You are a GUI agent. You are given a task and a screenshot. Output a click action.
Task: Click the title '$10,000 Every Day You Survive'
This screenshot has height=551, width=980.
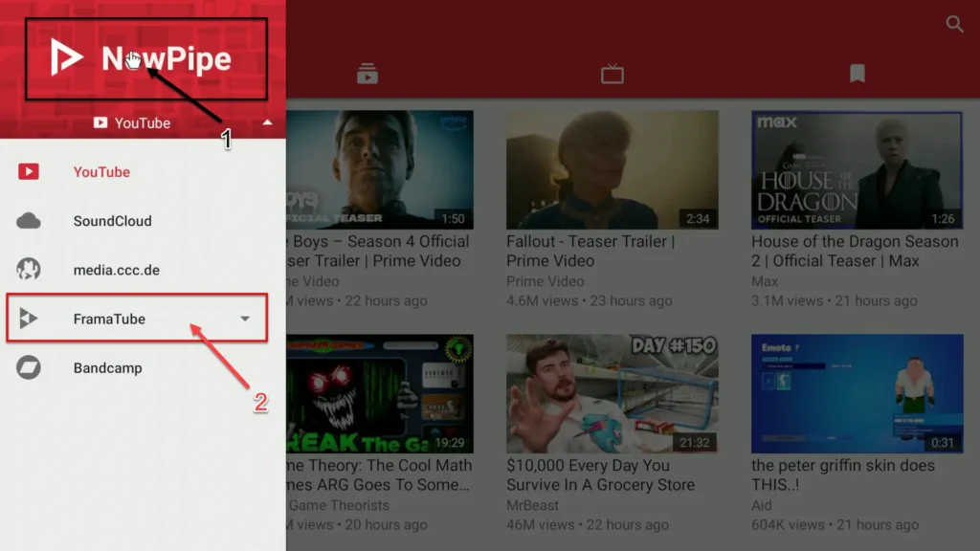pos(601,474)
